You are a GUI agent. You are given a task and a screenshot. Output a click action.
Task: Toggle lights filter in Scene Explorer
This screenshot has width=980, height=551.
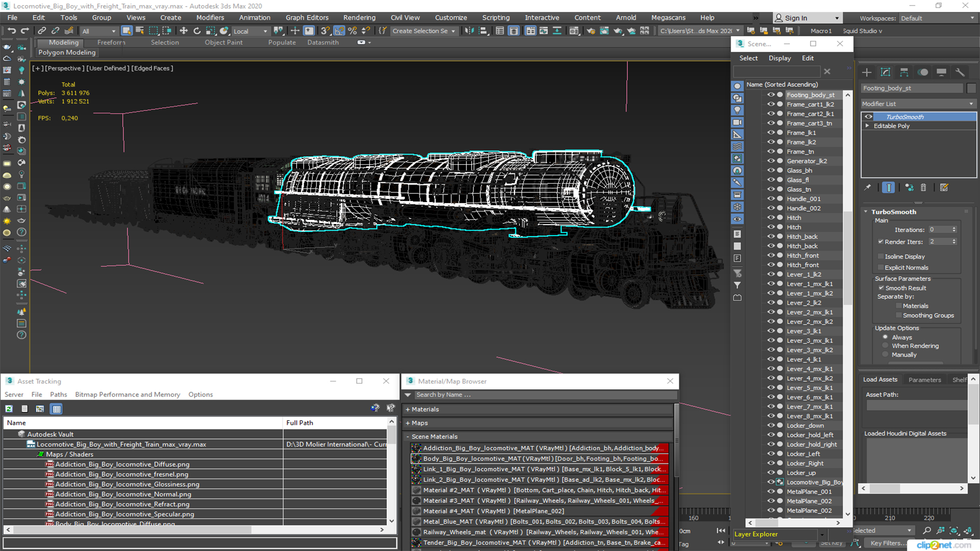[x=738, y=110]
